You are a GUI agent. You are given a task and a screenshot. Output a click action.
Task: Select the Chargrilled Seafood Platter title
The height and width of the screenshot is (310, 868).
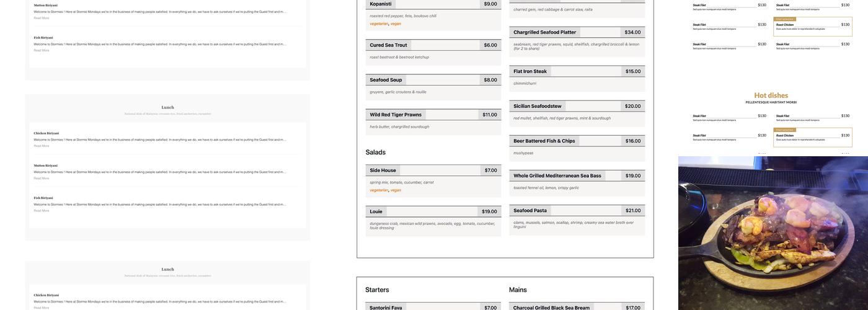point(544,32)
